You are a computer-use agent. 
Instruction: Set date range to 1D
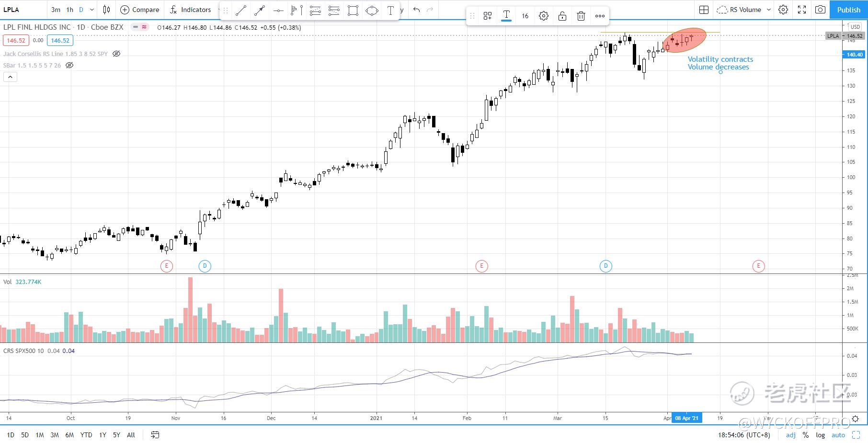pos(11,435)
